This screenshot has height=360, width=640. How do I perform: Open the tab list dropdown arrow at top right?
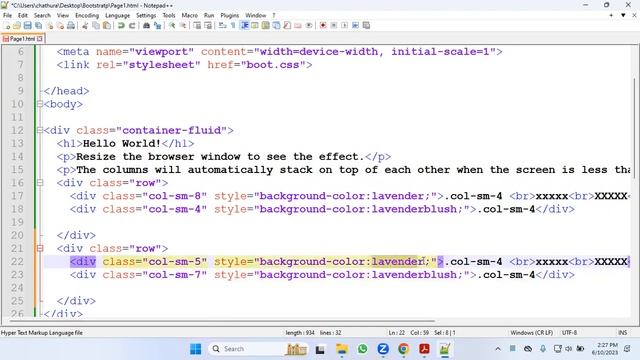(623, 15)
